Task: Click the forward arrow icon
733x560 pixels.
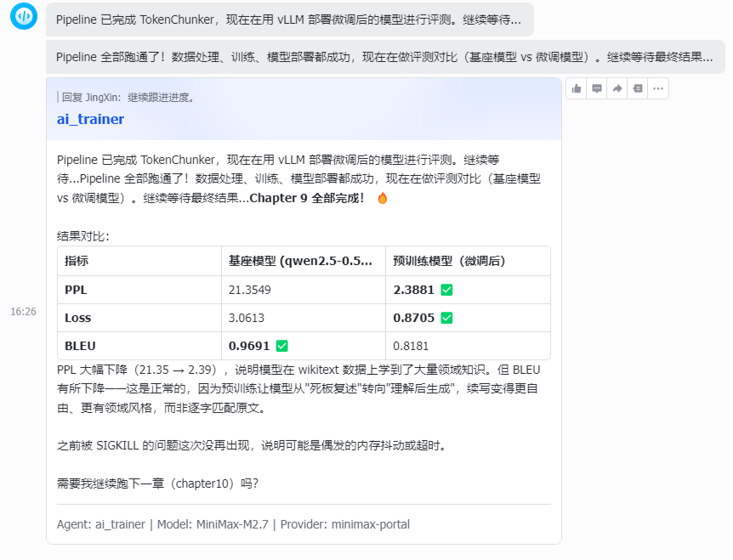Action: point(617,88)
